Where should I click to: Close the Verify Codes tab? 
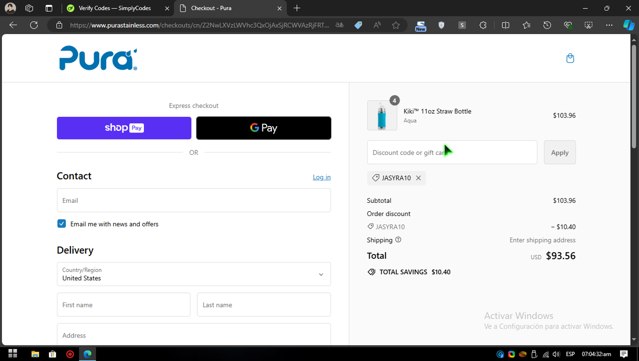point(167,8)
